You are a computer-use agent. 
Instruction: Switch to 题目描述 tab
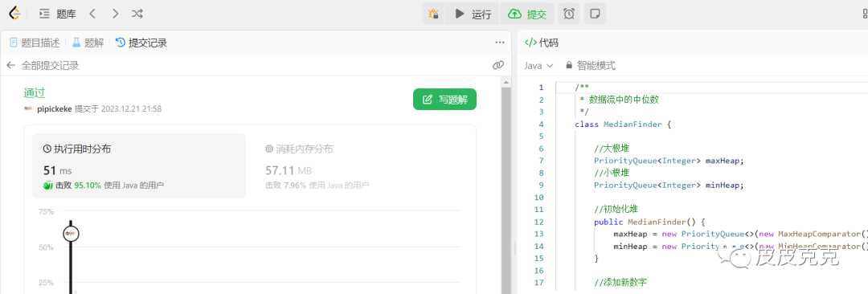tap(35, 43)
